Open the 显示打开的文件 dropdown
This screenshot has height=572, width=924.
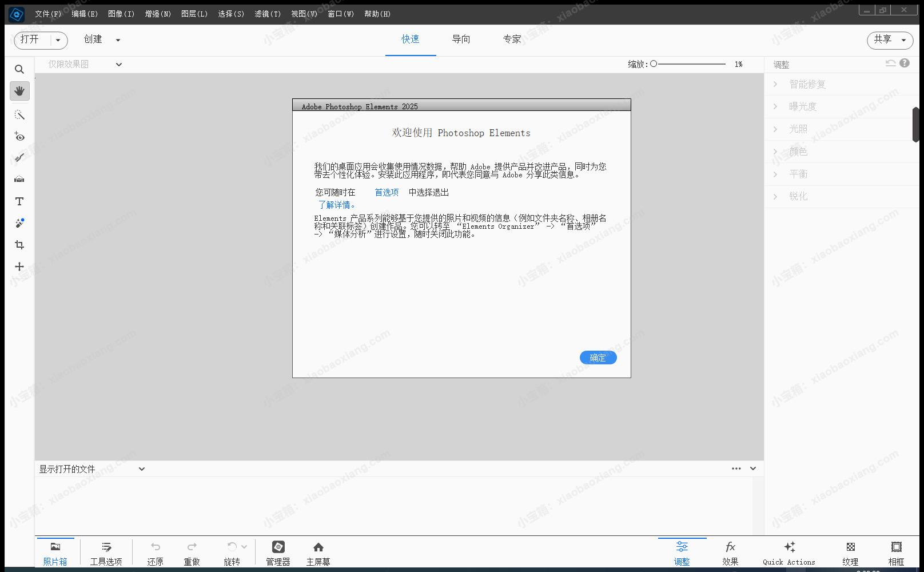tap(91, 469)
